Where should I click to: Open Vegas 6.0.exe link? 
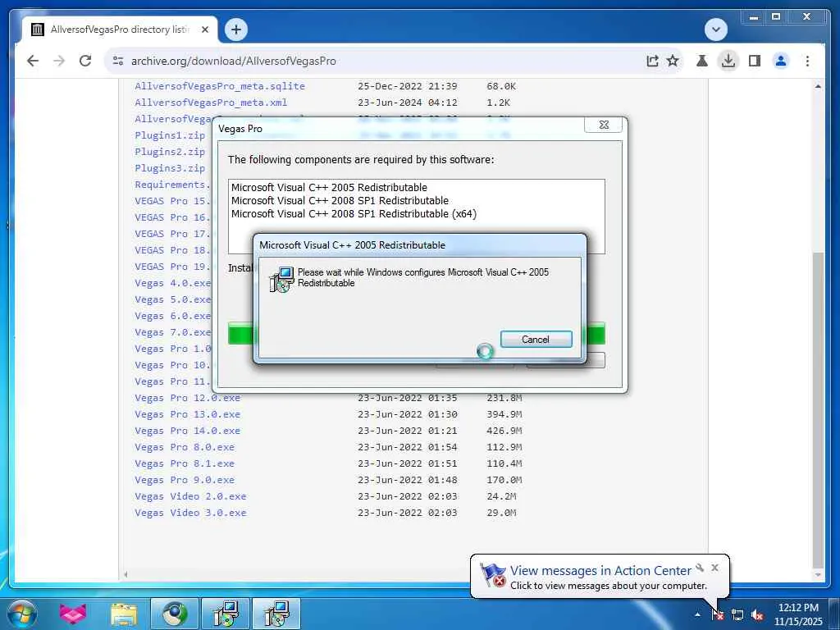coord(172,316)
